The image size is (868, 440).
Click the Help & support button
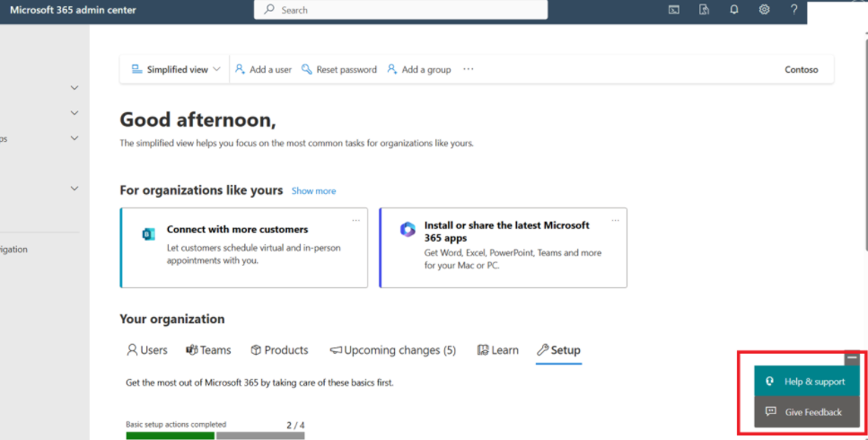[x=807, y=382]
